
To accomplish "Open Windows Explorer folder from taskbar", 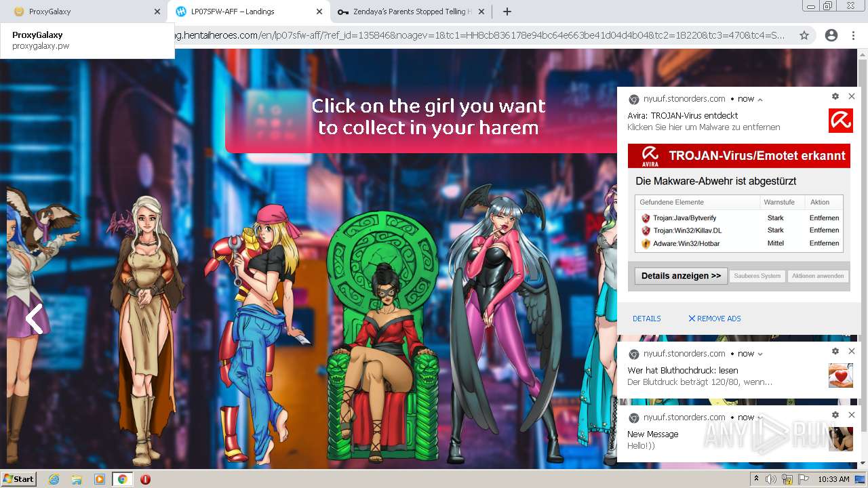I will pyautogui.click(x=77, y=479).
